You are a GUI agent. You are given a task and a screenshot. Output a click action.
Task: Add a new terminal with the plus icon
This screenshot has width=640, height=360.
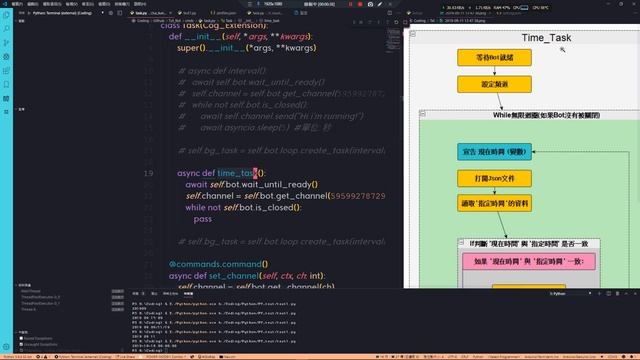click(599, 293)
